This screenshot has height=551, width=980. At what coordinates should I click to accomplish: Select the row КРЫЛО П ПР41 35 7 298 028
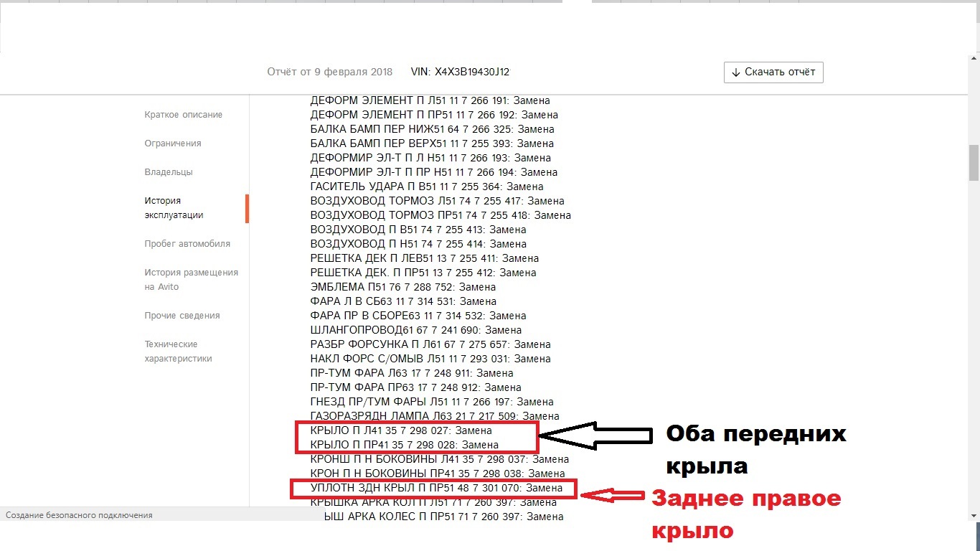click(x=404, y=445)
